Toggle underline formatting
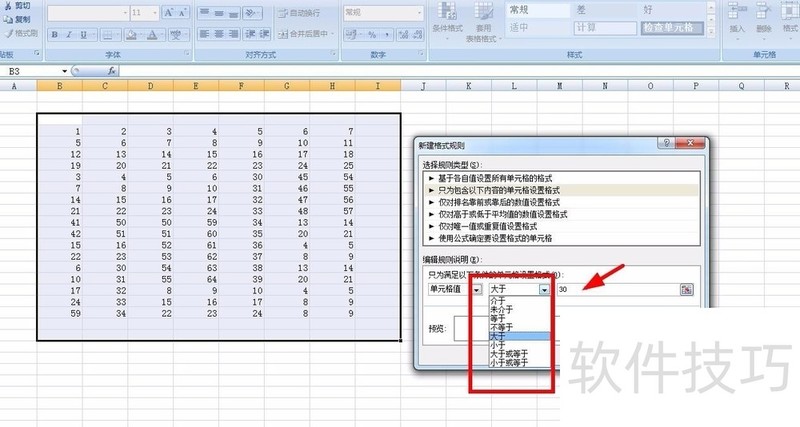Screen dimensions: 800x427 coord(83,35)
